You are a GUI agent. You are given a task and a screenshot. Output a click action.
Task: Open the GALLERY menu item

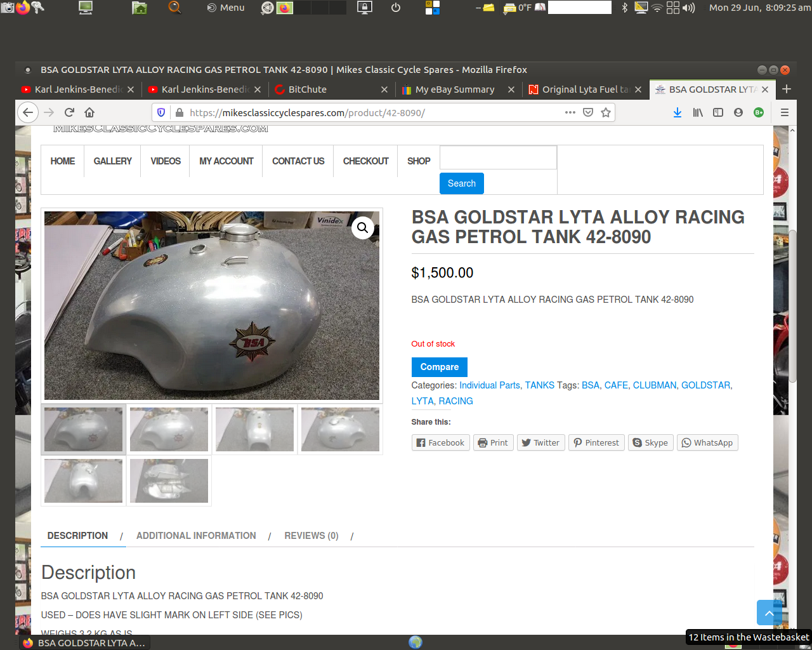[113, 161]
